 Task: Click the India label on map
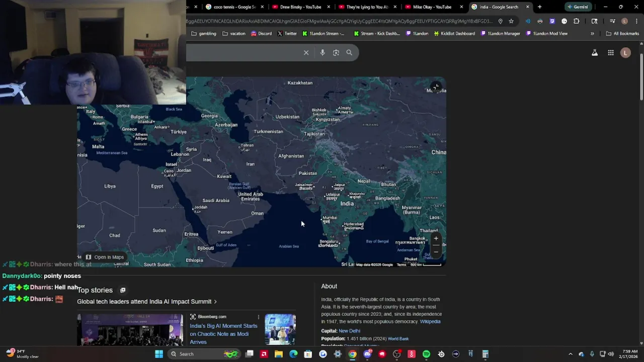(x=347, y=204)
